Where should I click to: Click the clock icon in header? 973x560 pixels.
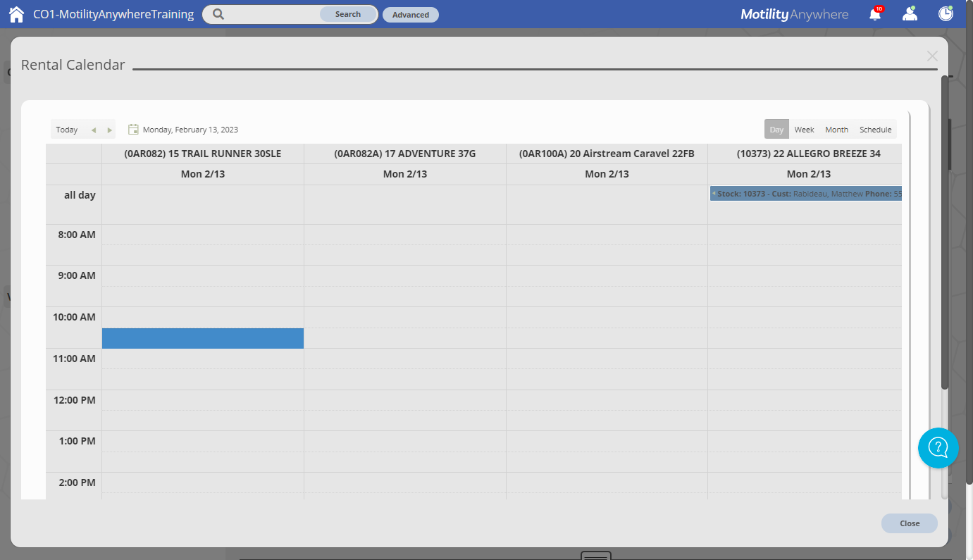click(x=946, y=14)
